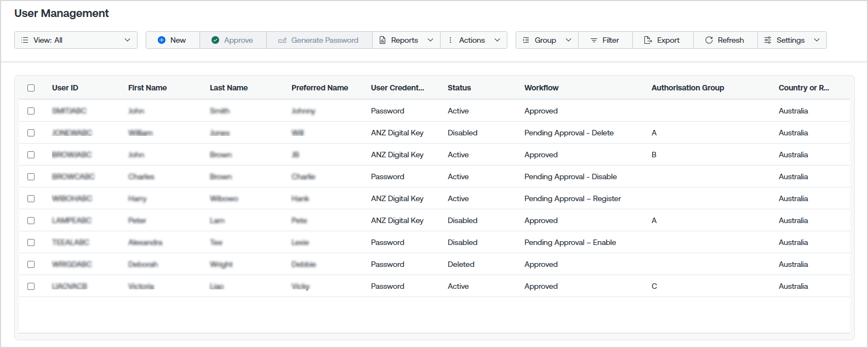This screenshot has height=348, width=868.
Task: Click the Refresh button label
Action: point(730,40)
